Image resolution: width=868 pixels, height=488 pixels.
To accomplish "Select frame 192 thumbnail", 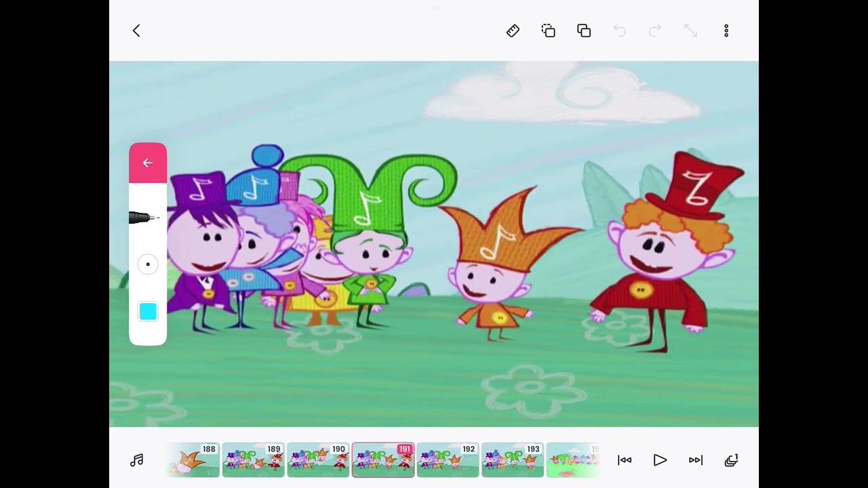I will point(448,460).
